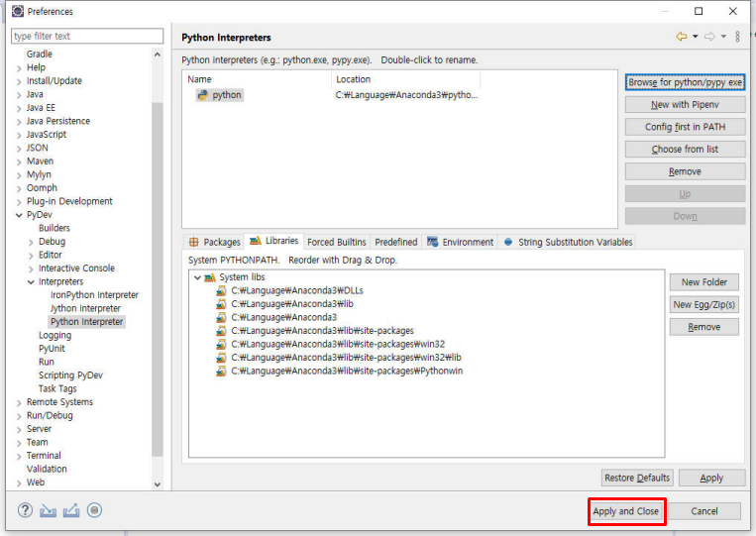
Task: Click the Restore Defaults button
Action: [637, 478]
